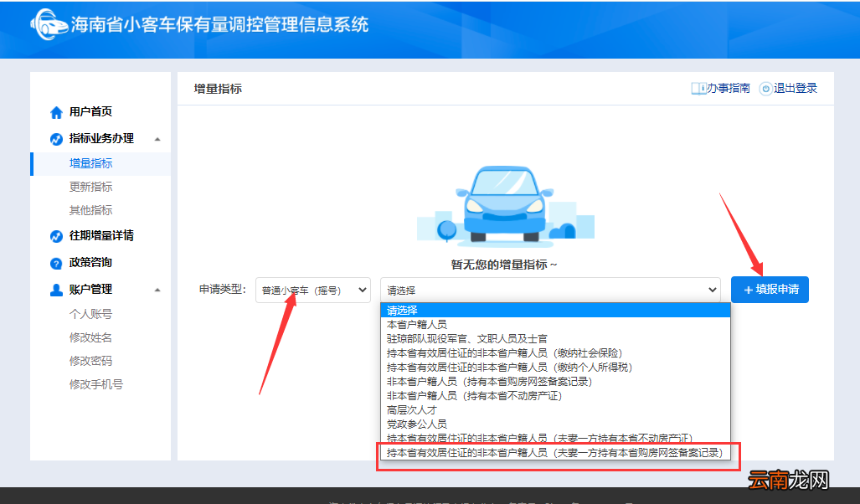The width and height of the screenshot is (860, 504).
Task: Click the guide book icon beside 办事指南
Action: click(698, 88)
